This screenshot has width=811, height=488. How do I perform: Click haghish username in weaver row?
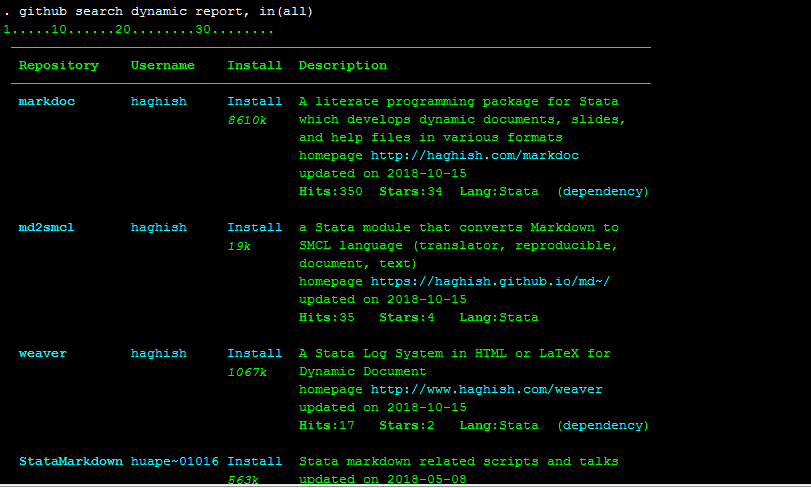pos(159,354)
